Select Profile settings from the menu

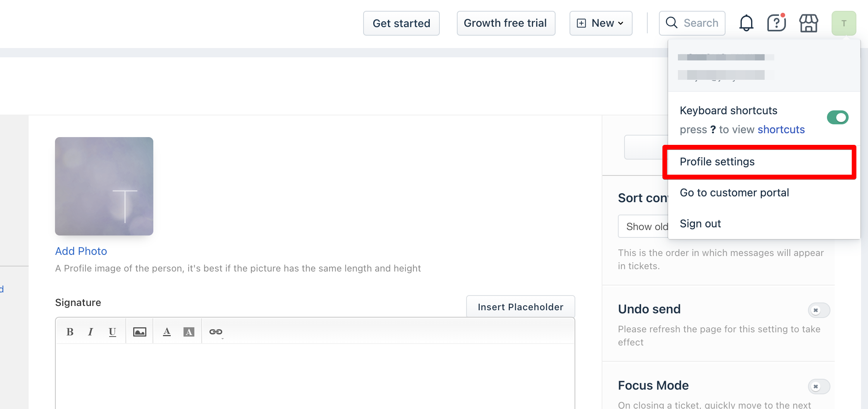pos(717,162)
